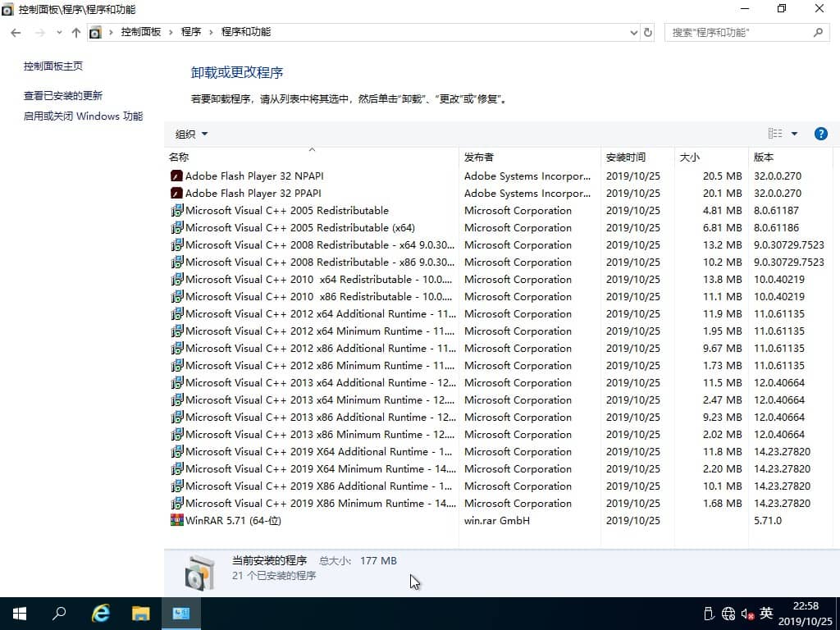Screen dimensions: 840x630
Task: Click the 控制面板 breadcrumb segment
Action: pyautogui.click(x=141, y=32)
